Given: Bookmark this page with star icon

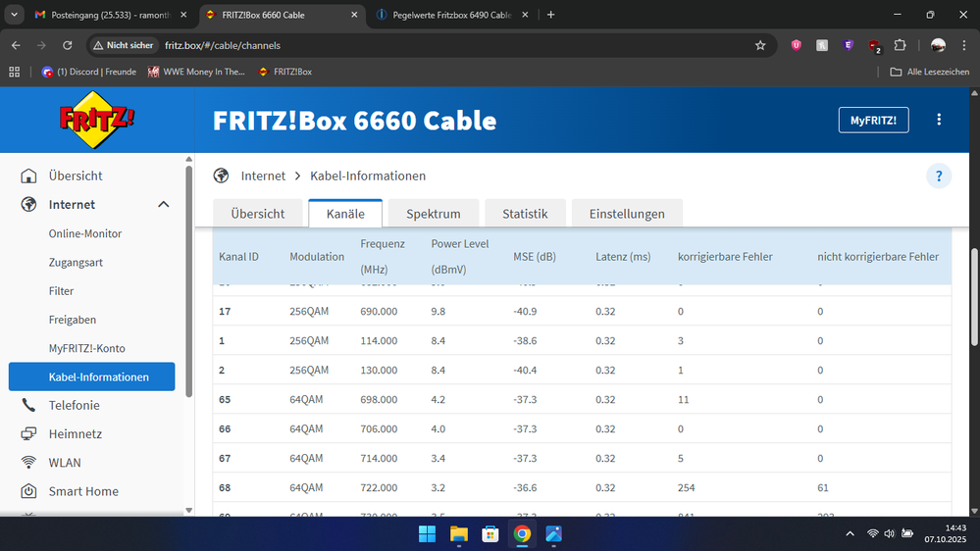Looking at the screenshot, I should click(x=760, y=45).
